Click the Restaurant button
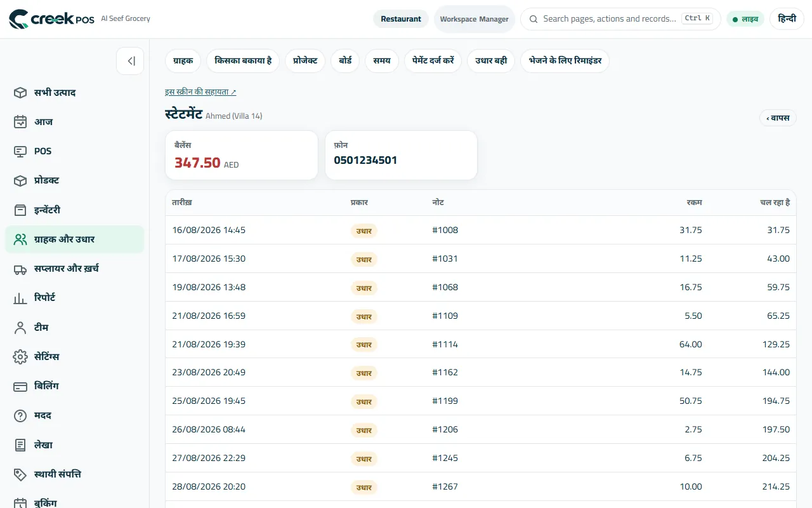The image size is (812, 508). (401, 19)
